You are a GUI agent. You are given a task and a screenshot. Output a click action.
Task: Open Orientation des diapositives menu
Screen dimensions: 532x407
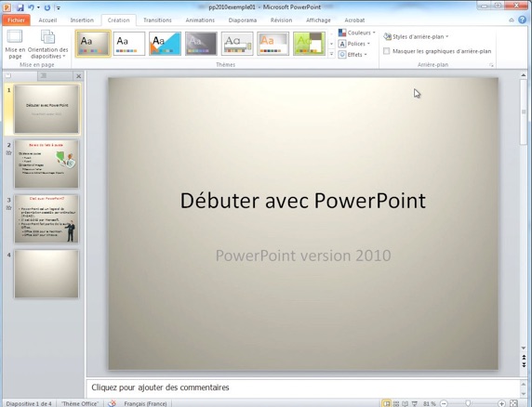click(x=47, y=45)
